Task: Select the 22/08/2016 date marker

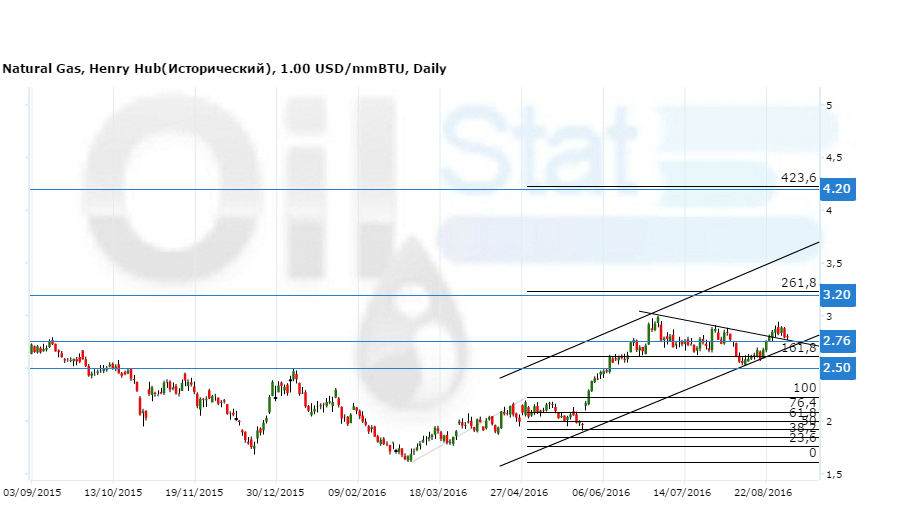Action: tap(765, 493)
